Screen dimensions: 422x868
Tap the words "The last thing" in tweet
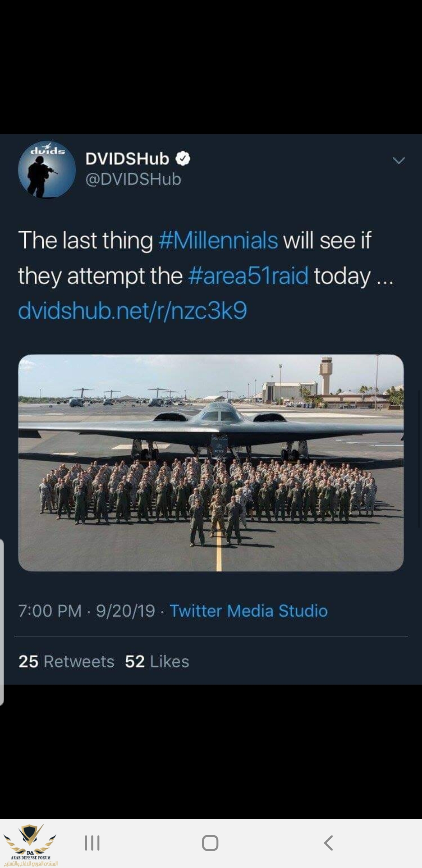[x=85, y=240]
